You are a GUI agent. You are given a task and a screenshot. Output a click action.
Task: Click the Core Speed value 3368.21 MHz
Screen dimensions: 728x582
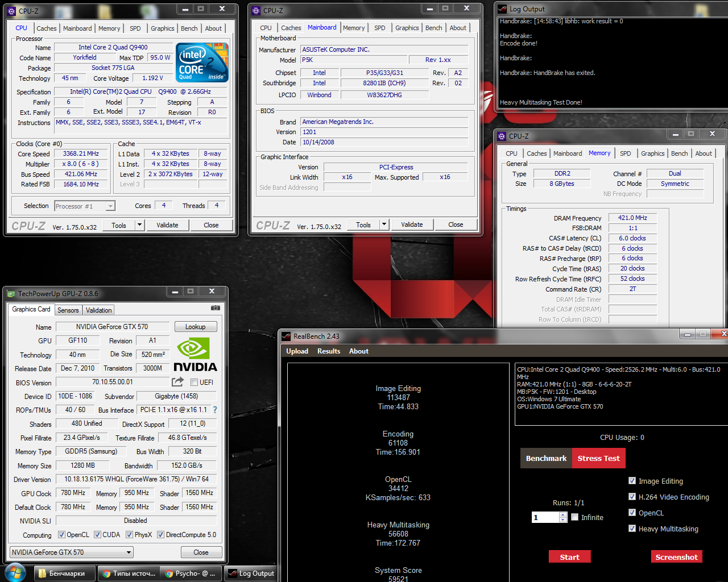[81, 153]
